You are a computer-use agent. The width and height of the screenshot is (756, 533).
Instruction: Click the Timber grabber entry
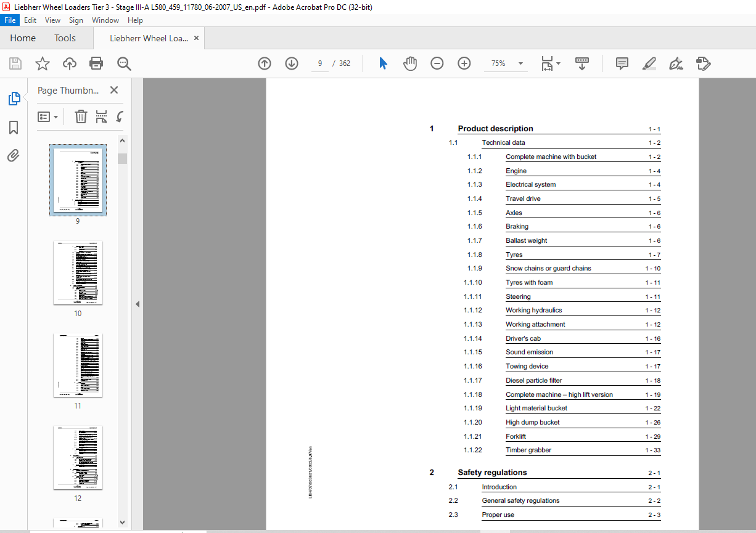528,450
